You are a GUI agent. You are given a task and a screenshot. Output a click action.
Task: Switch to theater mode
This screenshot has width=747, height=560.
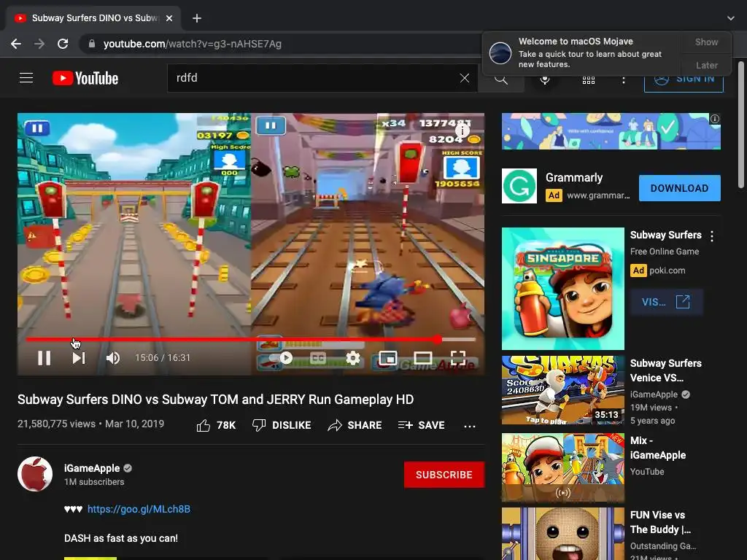tap(422, 357)
